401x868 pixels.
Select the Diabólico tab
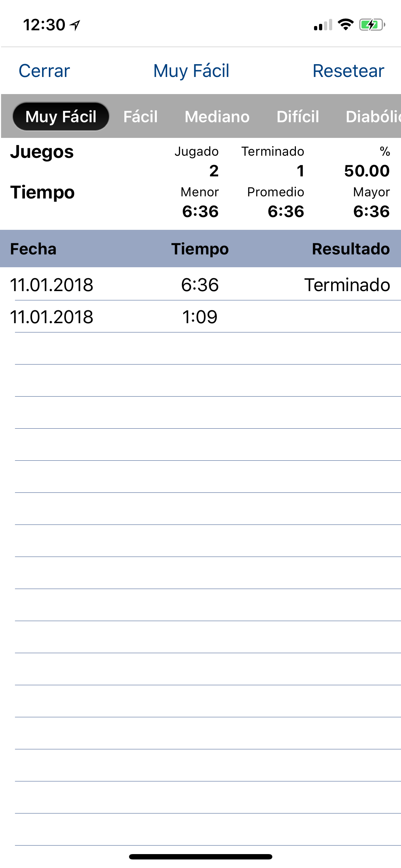pyautogui.click(x=373, y=117)
